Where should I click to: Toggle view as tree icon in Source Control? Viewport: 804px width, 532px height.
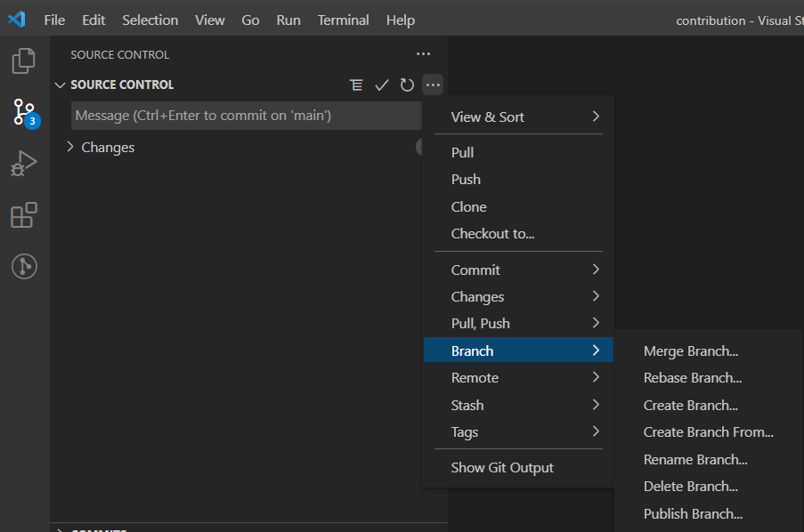(356, 85)
